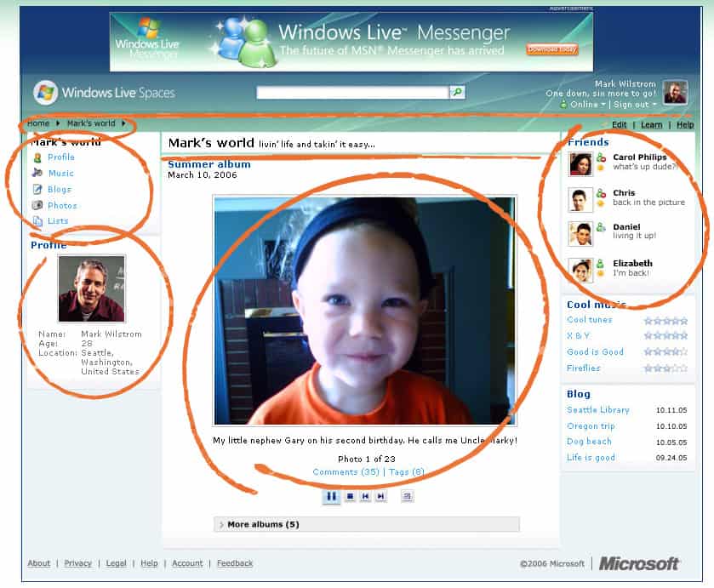Click Privacy footer link
This screenshot has height=588, width=714.
point(77,563)
